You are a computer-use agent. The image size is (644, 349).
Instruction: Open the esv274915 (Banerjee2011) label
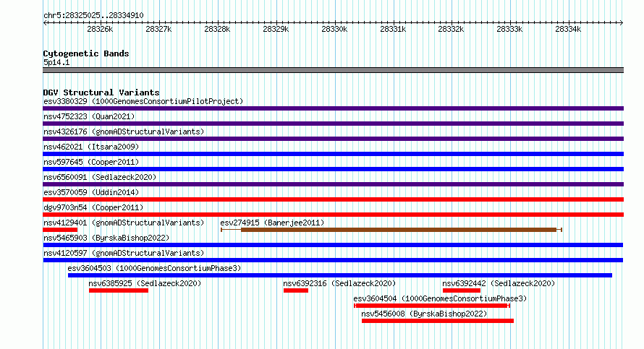point(272,223)
